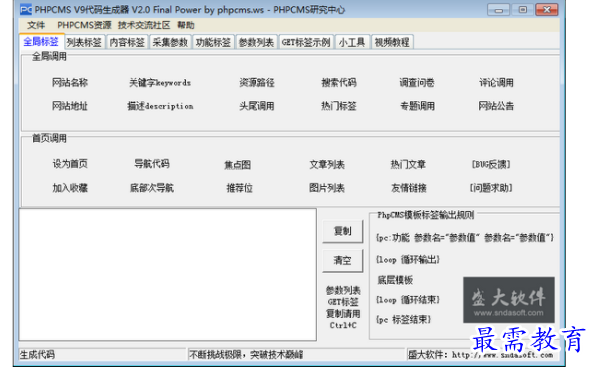This screenshot has height=371, width=594.
Task: Click the 生成代码 status bar entry
Action: pos(37,355)
